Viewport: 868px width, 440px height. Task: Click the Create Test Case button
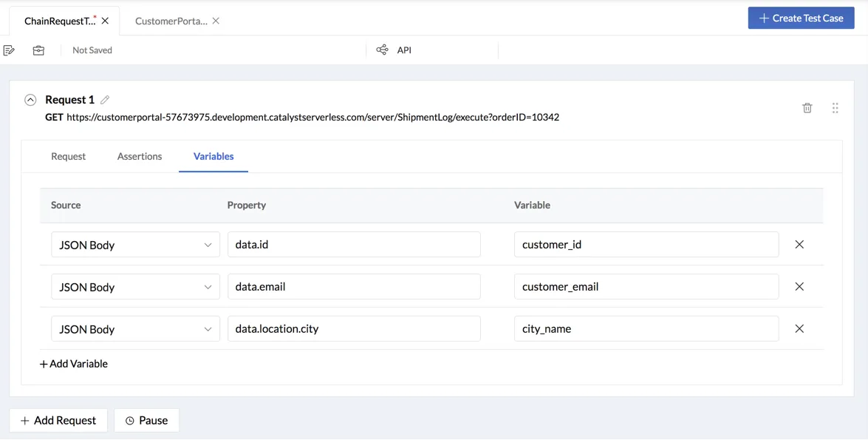[801, 18]
